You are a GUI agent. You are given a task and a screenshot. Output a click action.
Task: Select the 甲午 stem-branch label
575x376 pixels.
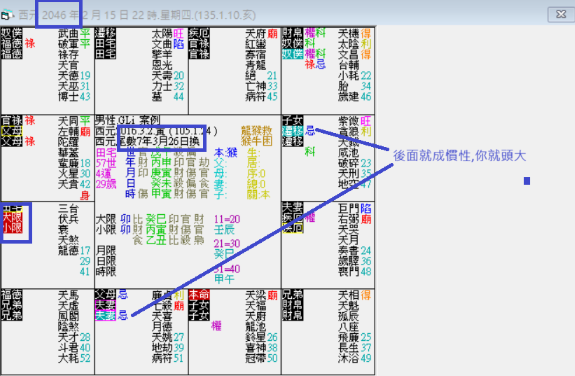(x=224, y=279)
